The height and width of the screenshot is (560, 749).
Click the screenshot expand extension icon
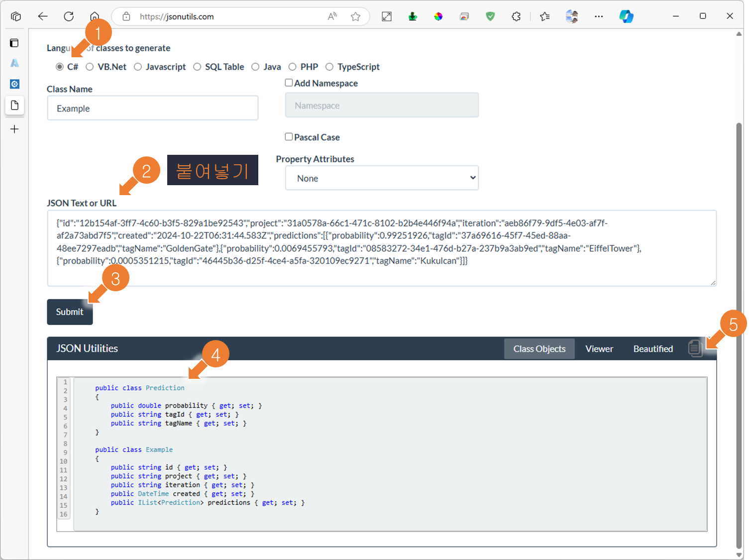[387, 16]
